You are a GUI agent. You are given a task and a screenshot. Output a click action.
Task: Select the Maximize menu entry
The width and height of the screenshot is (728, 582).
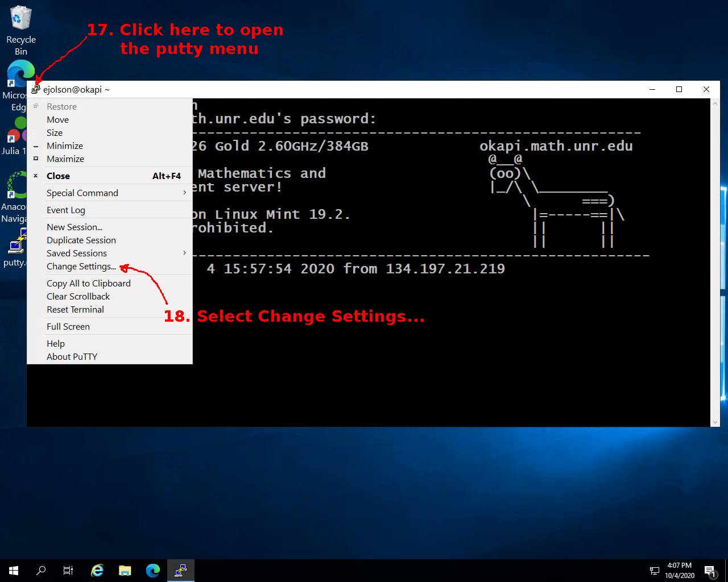pyautogui.click(x=110, y=159)
